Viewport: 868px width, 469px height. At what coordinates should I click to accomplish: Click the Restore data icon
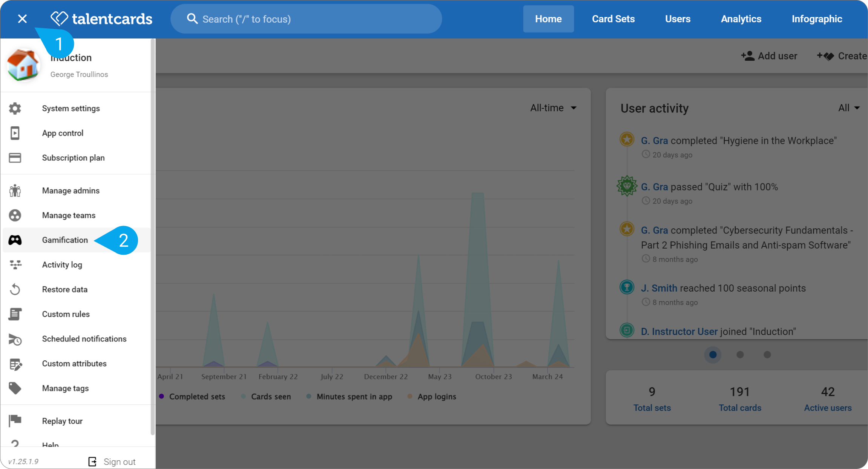coord(15,289)
